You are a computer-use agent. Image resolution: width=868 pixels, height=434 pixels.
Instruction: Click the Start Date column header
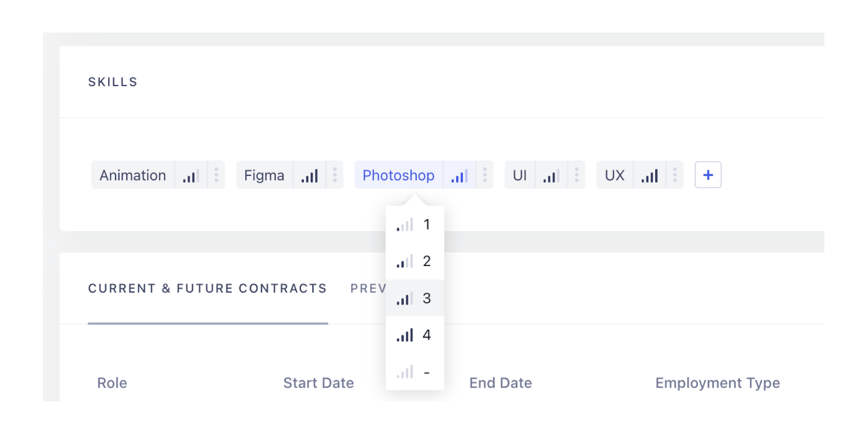[318, 383]
